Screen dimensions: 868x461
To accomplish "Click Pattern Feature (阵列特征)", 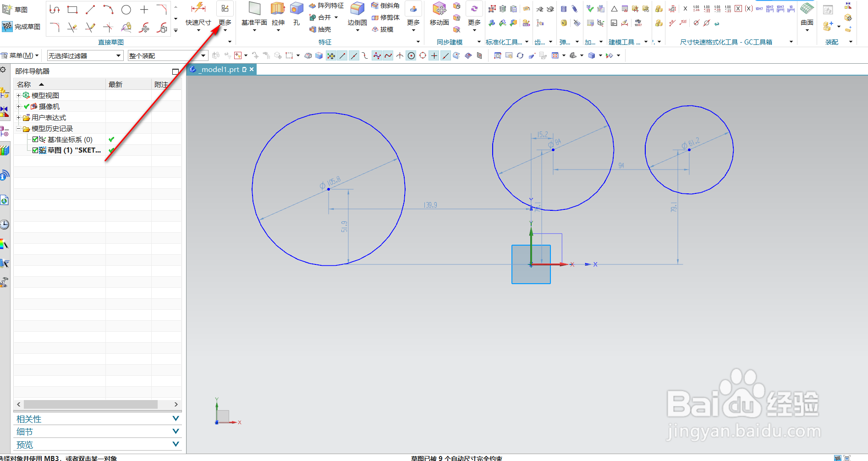I will [x=327, y=5].
